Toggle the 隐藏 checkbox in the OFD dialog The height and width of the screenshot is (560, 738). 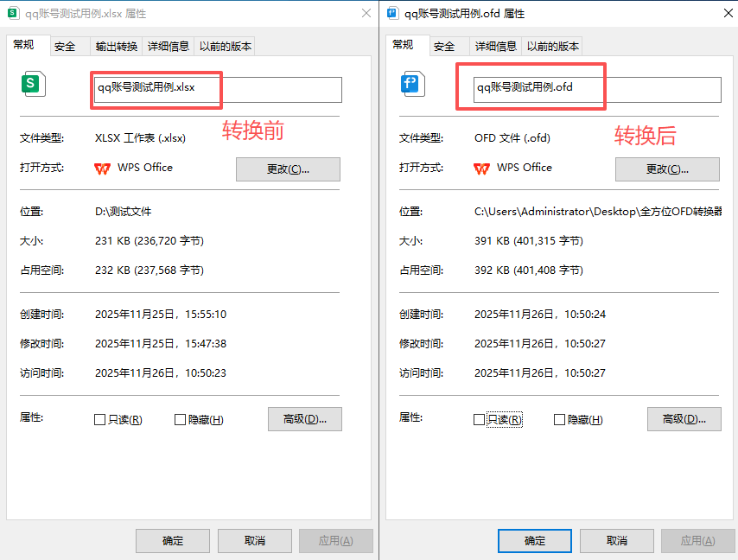pyautogui.click(x=559, y=418)
